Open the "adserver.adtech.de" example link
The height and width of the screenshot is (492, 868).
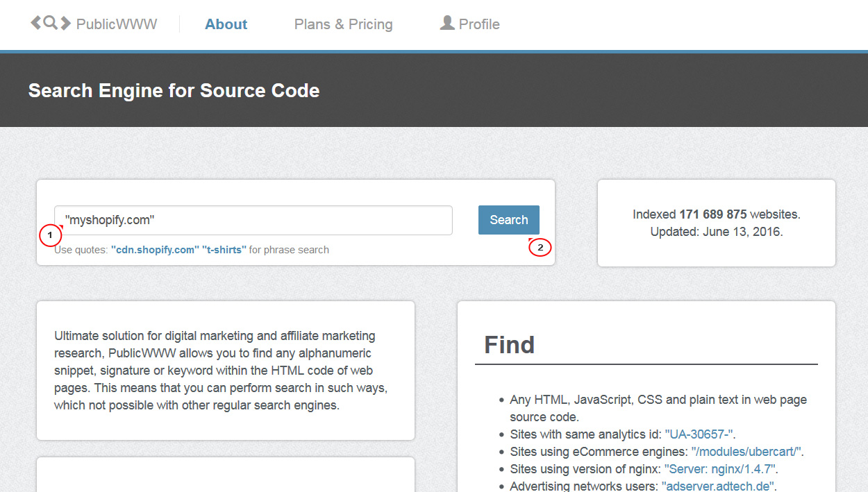tap(719, 486)
